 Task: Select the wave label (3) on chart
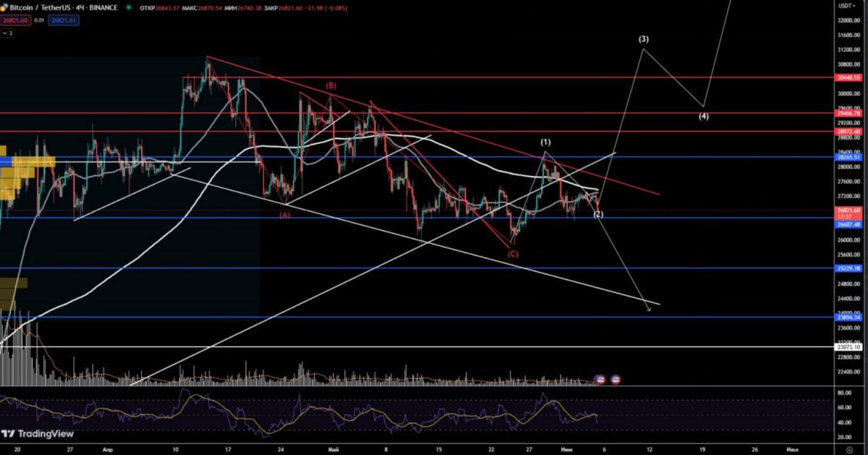coord(644,39)
